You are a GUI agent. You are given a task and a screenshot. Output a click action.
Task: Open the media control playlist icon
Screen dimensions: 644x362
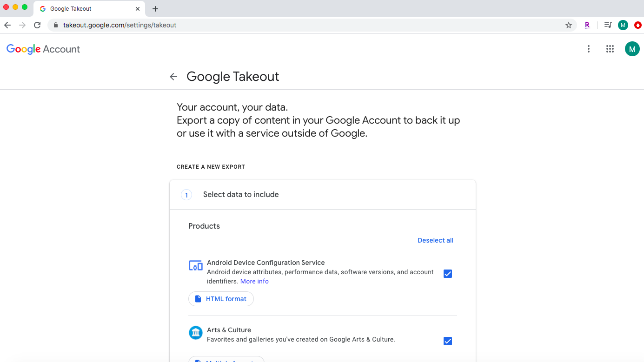point(608,25)
